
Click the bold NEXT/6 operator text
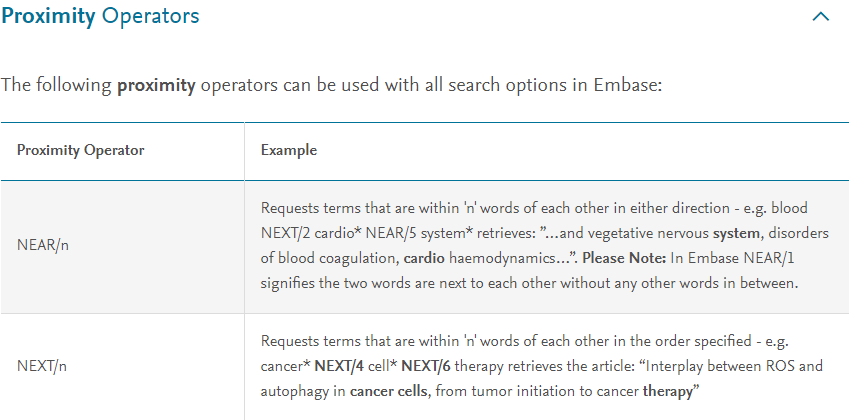pos(426,366)
